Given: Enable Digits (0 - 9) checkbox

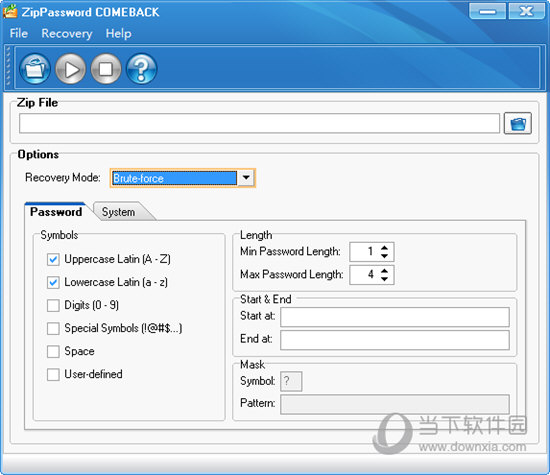Looking at the screenshot, I should pos(53,306).
